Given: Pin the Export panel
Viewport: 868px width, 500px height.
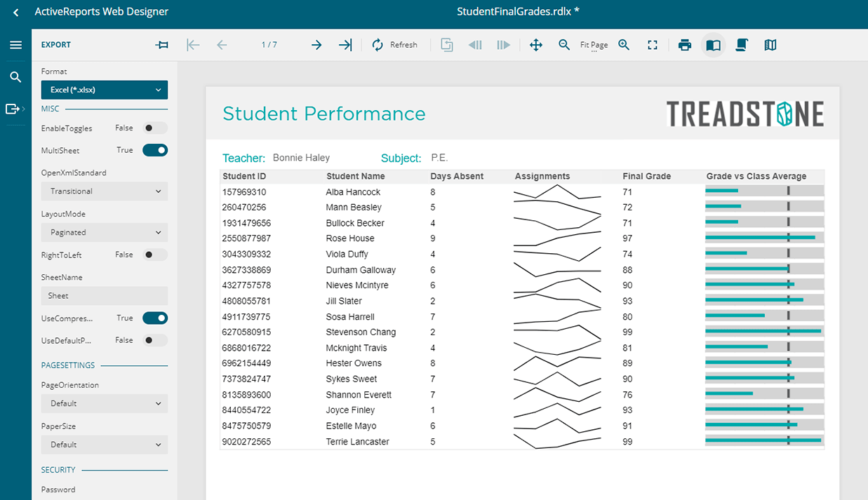Looking at the screenshot, I should (162, 45).
